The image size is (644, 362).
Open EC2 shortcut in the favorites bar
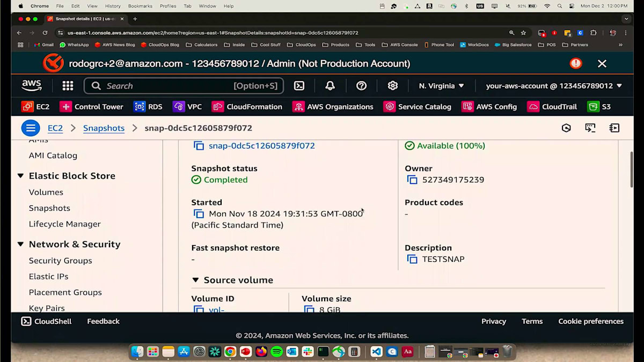(x=35, y=107)
